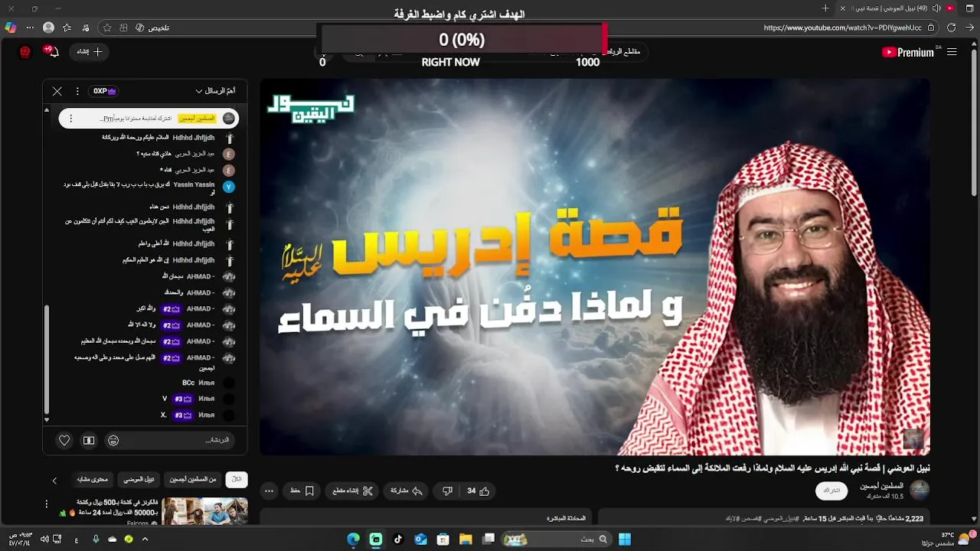Refresh the page
This screenshot has width=980, height=551.
pos(952,28)
